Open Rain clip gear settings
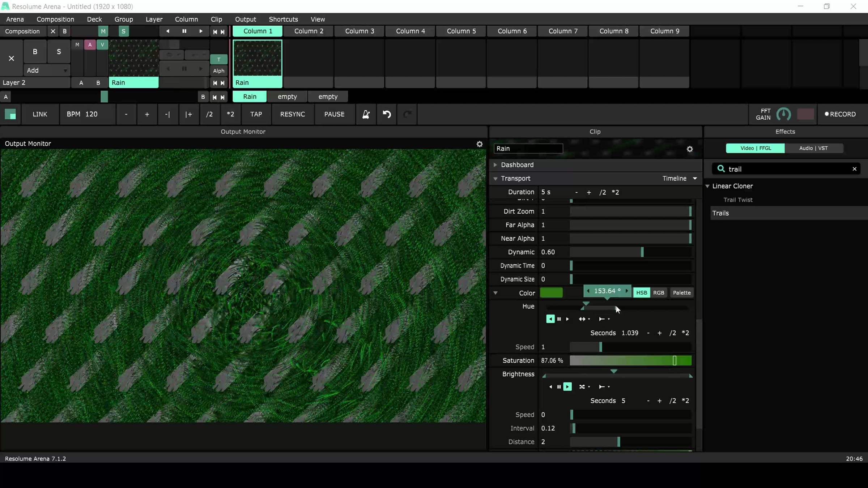868x488 pixels. click(690, 149)
